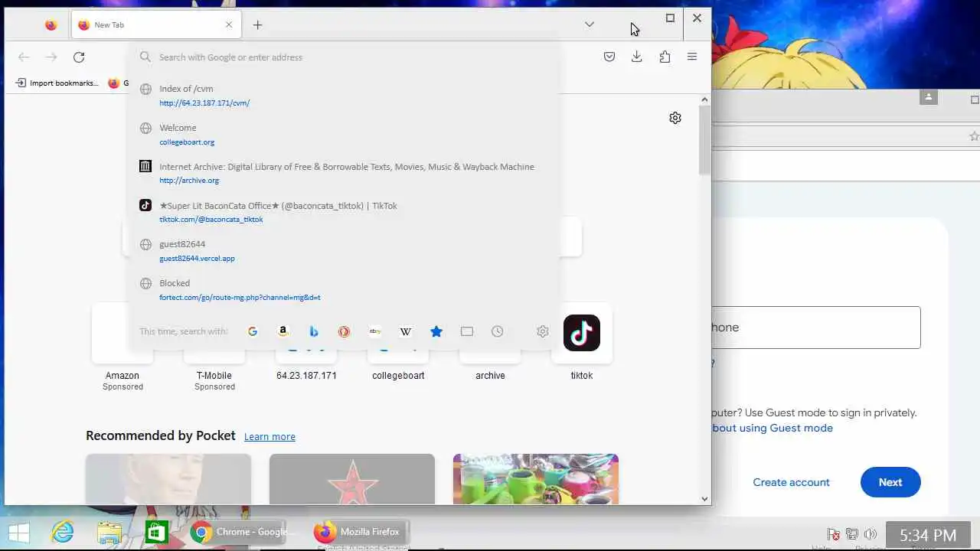The width and height of the screenshot is (980, 551).
Task: Click Create account in Chrome window
Action: coord(791,482)
